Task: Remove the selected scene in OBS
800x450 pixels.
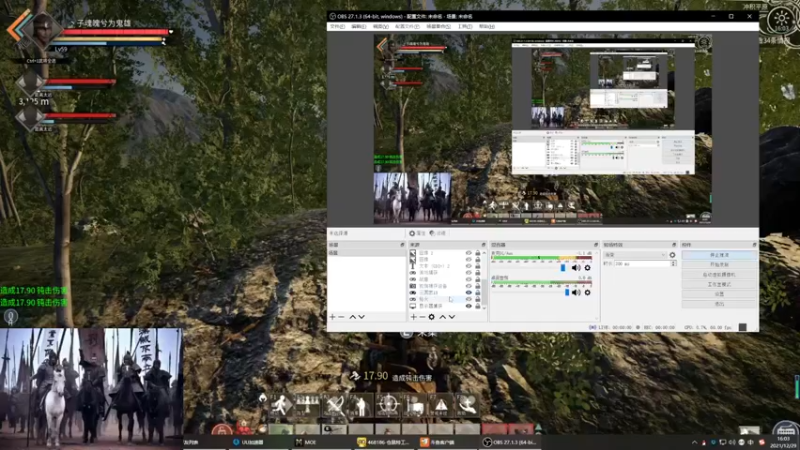Action: 342,317
